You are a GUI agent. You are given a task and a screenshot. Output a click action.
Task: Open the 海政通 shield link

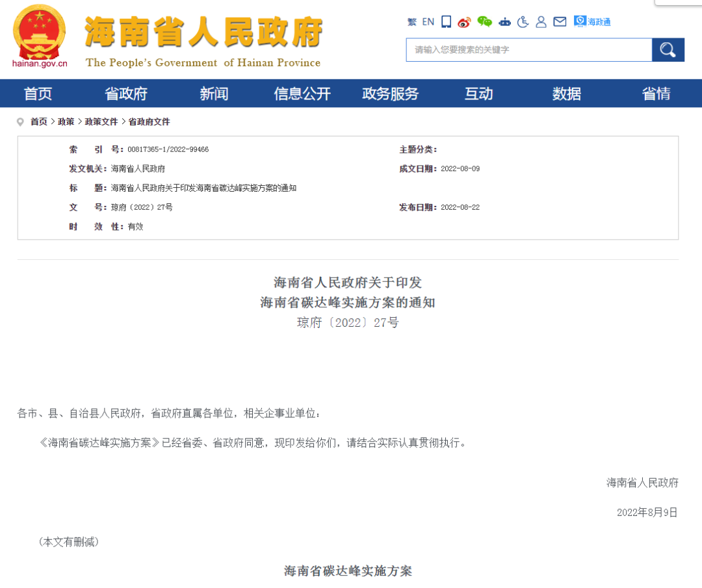[x=592, y=22]
